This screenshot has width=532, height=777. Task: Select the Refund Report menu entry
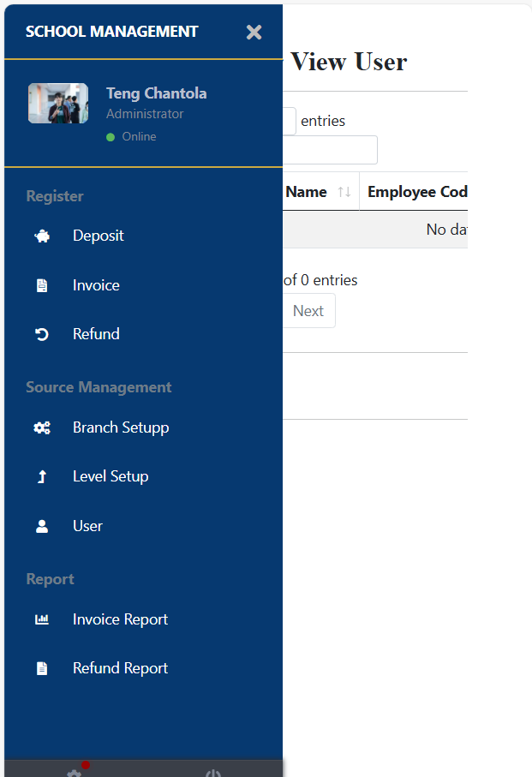click(120, 669)
